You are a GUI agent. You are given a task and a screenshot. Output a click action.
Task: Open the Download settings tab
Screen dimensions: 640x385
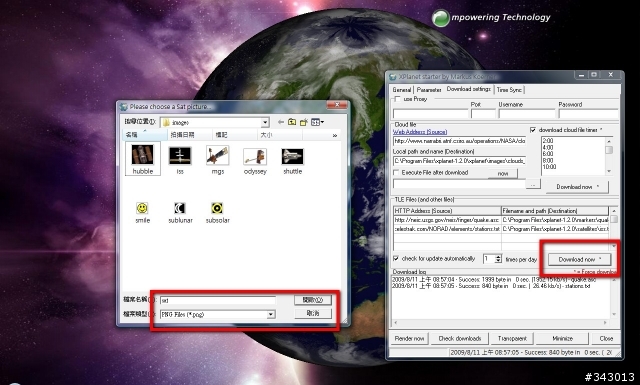[469, 89]
